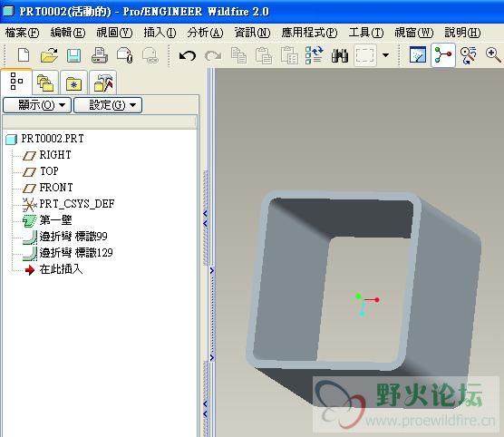Select the 邊折彎 標識129 feature
The image size is (504, 437).
click(x=68, y=253)
